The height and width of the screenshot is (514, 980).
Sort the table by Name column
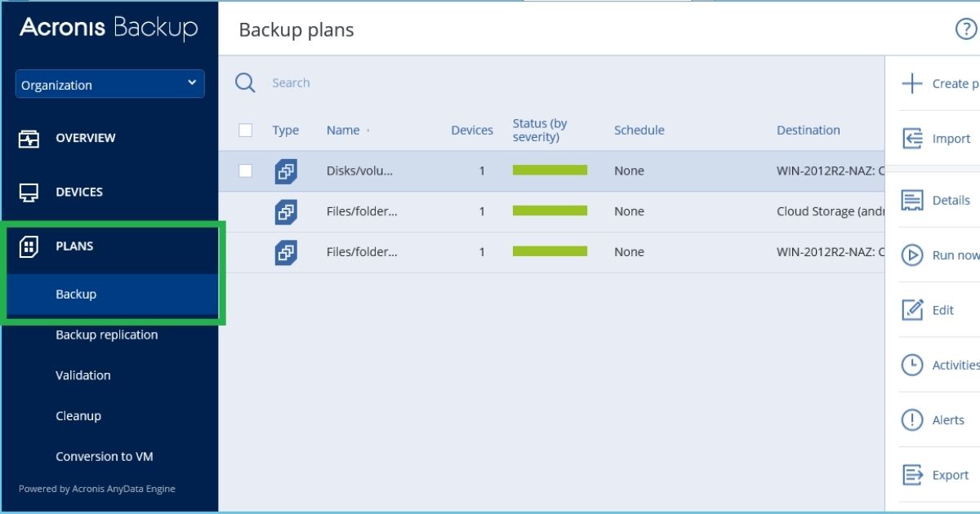pos(343,130)
